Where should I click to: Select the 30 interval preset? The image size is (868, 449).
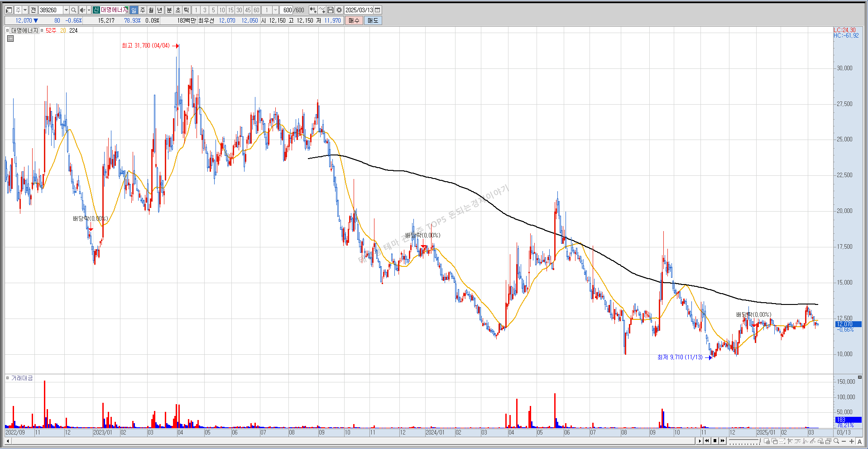[x=239, y=10]
